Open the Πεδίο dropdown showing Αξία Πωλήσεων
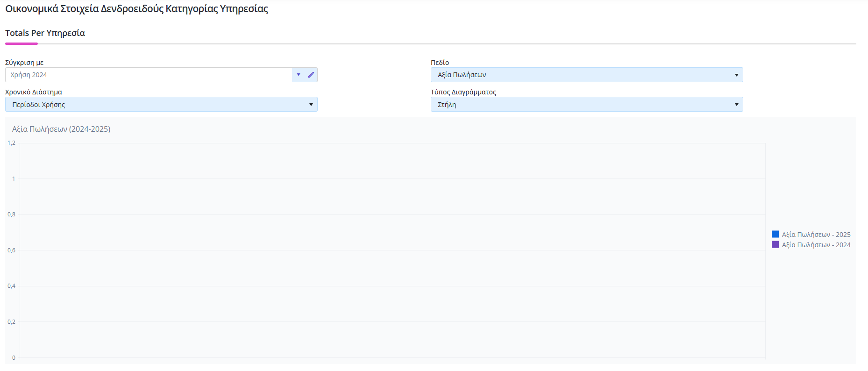This screenshot has height=371, width=868. [x=587, y=75]
